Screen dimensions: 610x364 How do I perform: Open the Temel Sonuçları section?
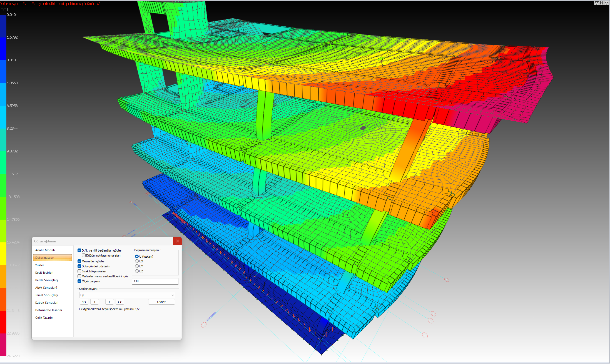(53, 295)
